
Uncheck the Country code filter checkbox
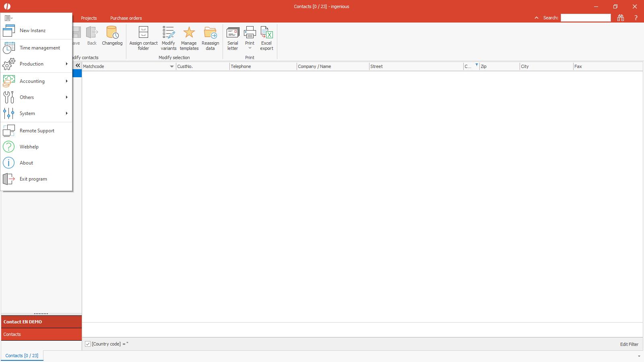point(88,344)
